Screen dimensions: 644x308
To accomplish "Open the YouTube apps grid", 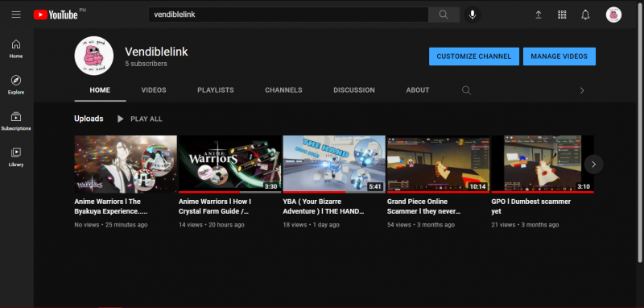I will (562, 15).
